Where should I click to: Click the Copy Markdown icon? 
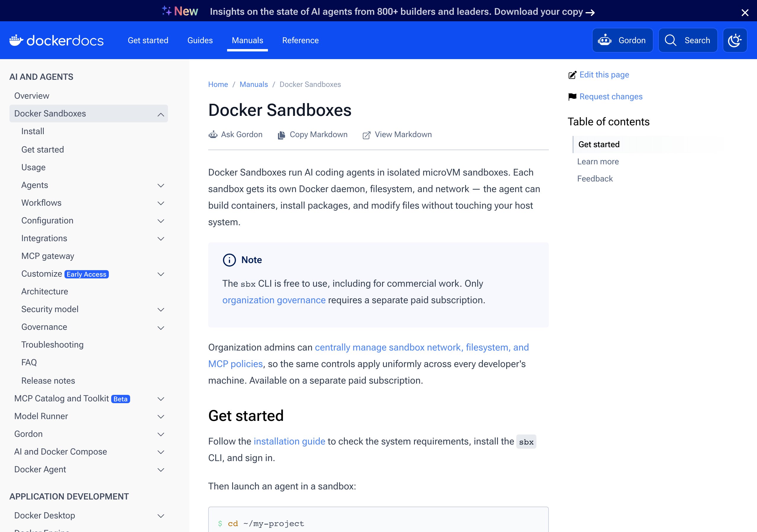pos(281,135)
